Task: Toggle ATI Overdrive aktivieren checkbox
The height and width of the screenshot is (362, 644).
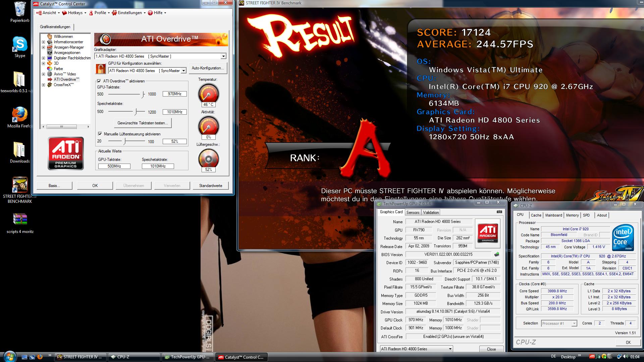Action: coord(99,81)
